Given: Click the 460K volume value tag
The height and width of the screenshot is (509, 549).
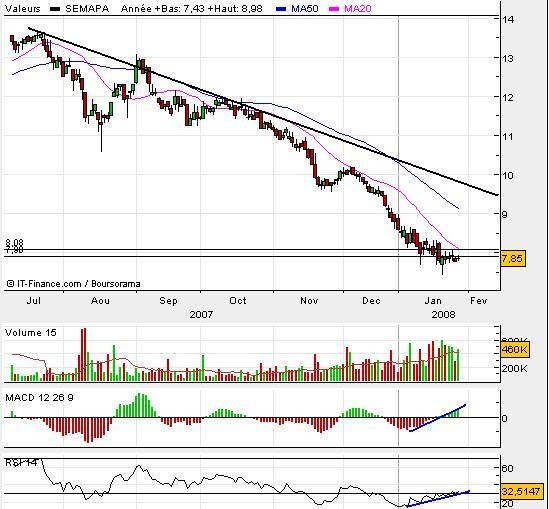Looking at the screenshot, I should pyautogui.click(x=515, y=349).
